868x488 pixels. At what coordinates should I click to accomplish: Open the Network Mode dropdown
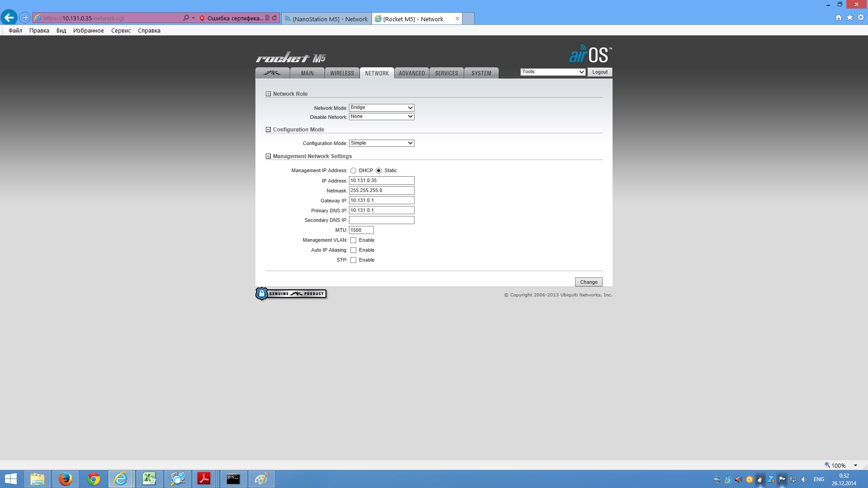tap(382, 108)
